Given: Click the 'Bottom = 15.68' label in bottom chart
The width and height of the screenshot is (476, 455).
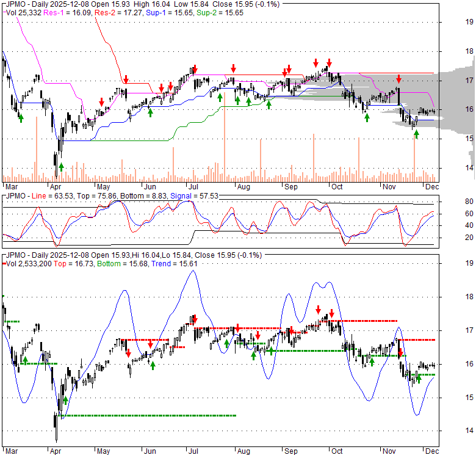Looking at the screenshot, I should point(122,264).
